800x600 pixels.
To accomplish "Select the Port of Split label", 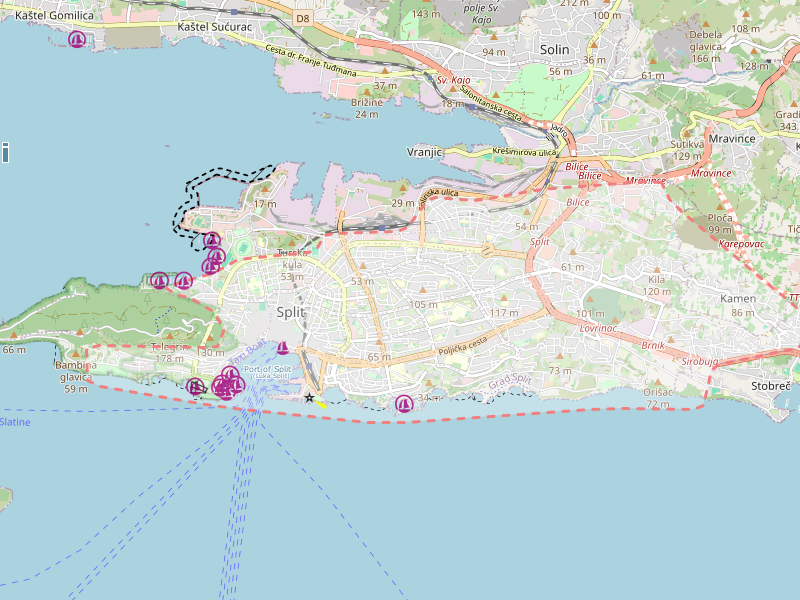I will (x=266, y=370).
